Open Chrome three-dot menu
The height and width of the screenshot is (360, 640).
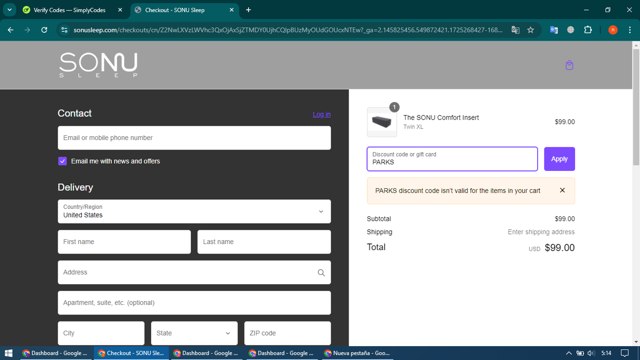630,30
